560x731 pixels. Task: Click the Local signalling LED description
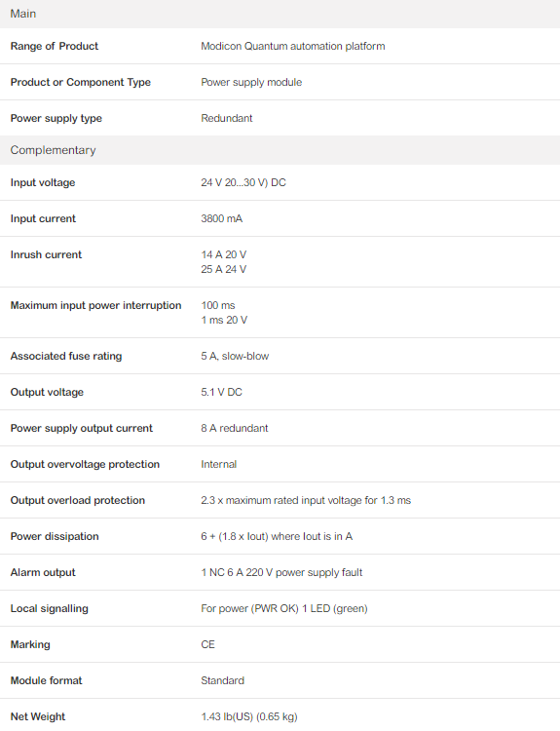coord(284,609)
